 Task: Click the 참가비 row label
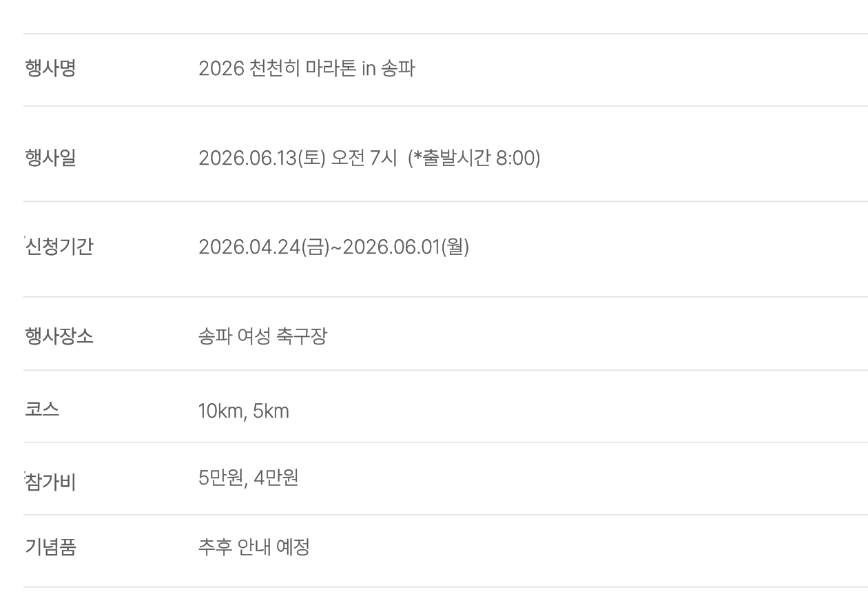pos(50,482)
